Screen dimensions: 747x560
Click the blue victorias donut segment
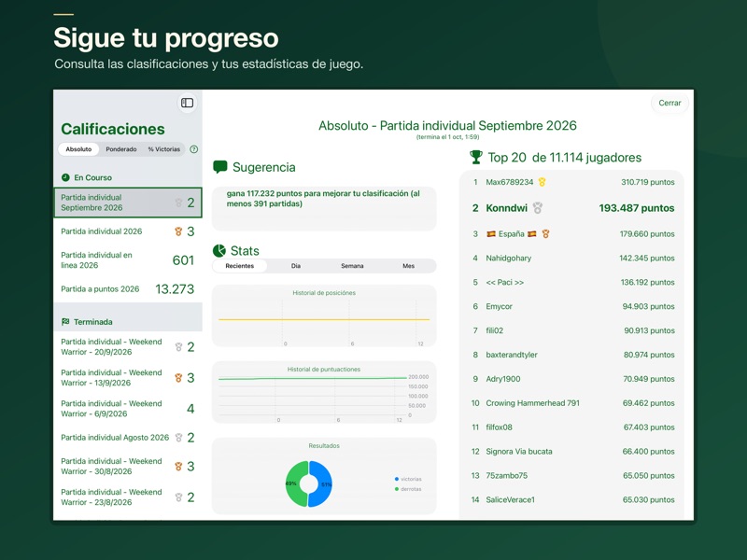pos(322,483)
